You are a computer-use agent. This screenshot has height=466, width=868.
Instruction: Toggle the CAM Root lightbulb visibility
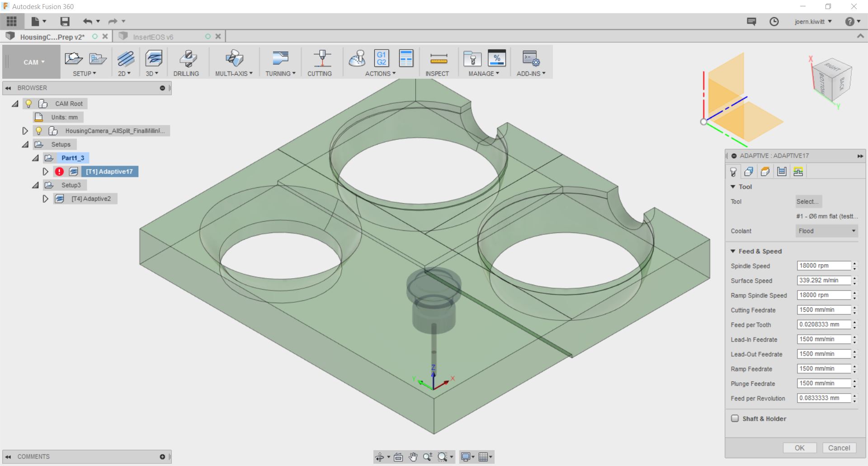28,104
